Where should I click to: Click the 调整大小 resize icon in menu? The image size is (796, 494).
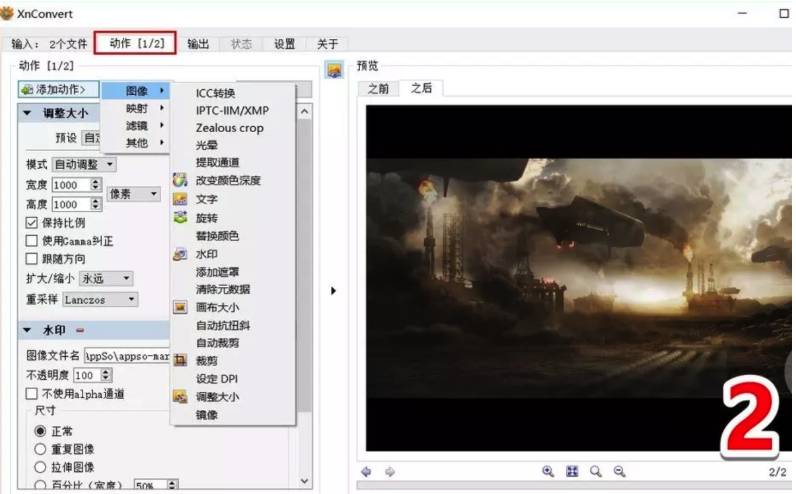[180, 397]
